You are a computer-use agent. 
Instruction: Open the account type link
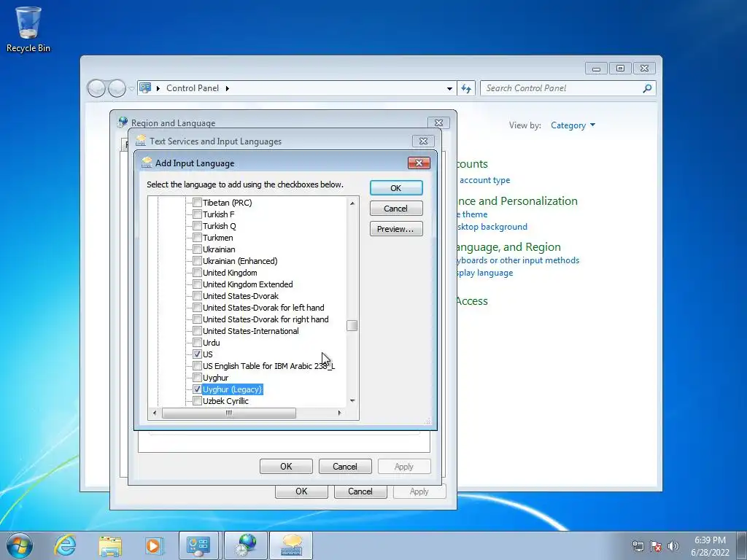pos(484,180)
